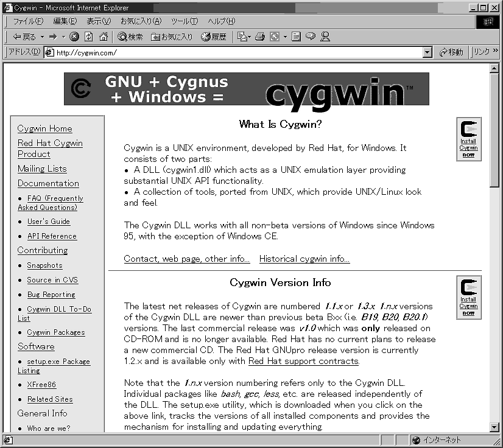Open the Back button history dropdown arrow

[x=42, y=37]
